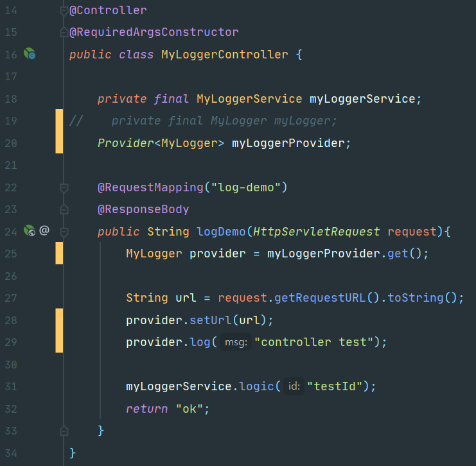
Task: Click line number 30 in gutter
Action: pyautogui.click(x=11, y=365)
